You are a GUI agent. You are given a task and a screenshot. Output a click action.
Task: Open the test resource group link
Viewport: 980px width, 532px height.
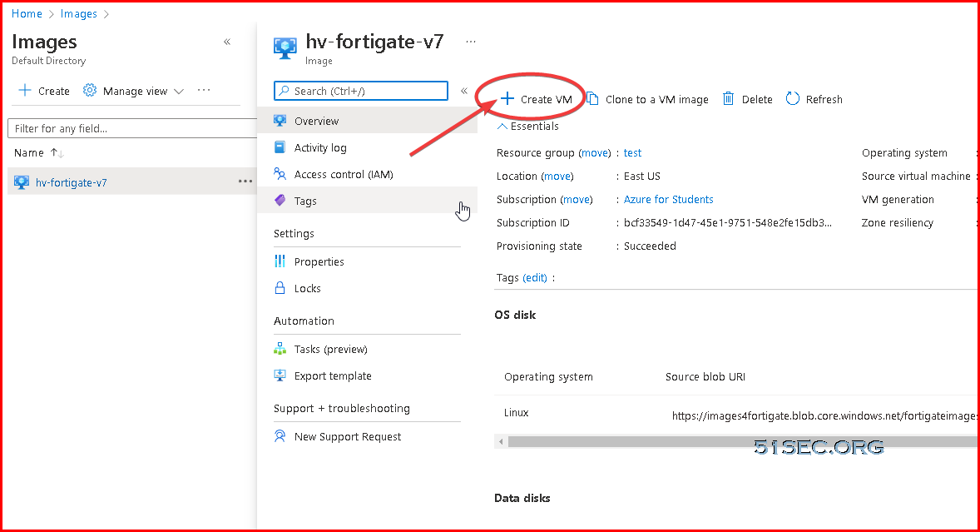click(632, 152)
